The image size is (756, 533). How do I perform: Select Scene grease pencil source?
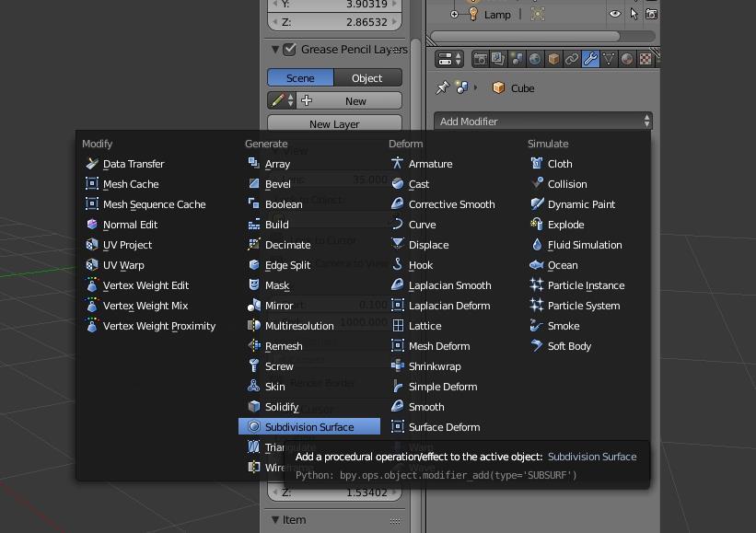pos(300,77)
